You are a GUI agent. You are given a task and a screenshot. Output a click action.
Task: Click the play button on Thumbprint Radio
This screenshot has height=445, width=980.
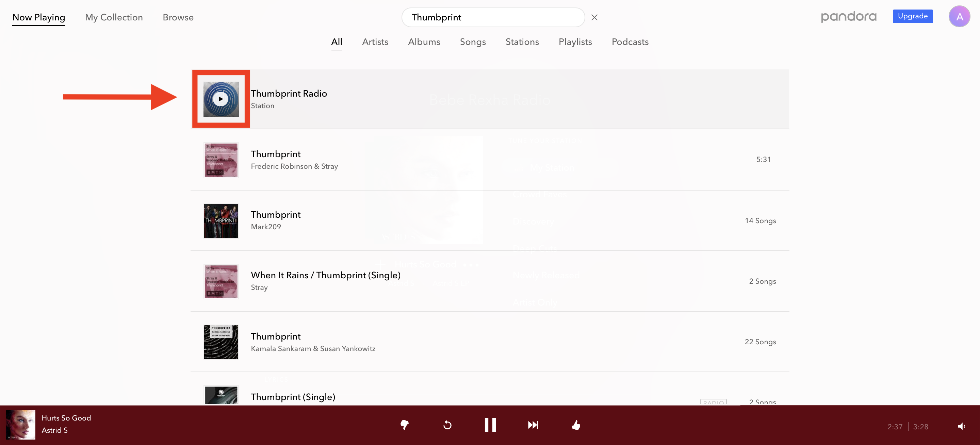coord(221,99)
